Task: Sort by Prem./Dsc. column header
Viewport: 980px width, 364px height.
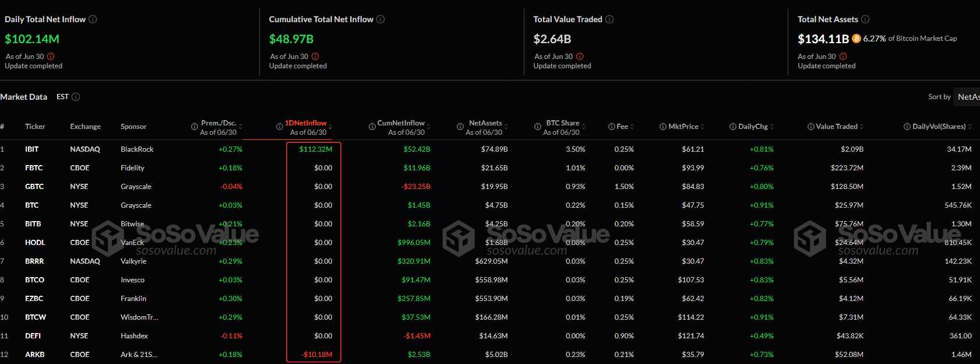Action: point(218,123)
